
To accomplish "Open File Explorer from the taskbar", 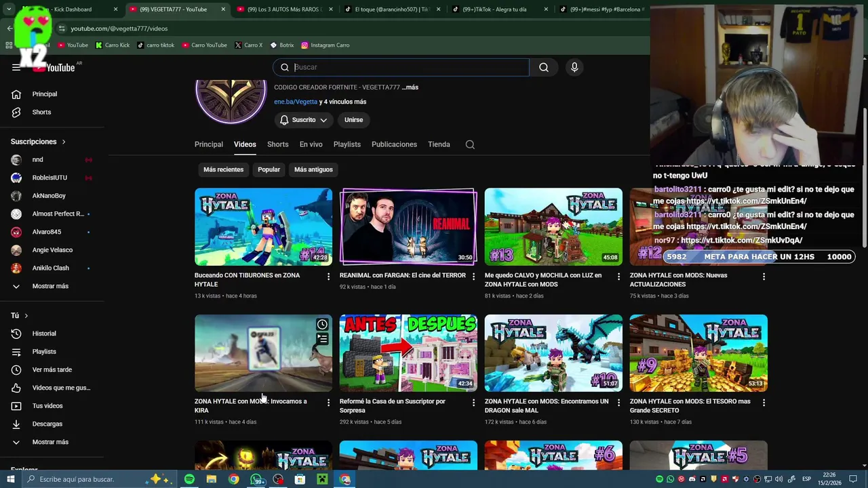I will pos(212,479).
